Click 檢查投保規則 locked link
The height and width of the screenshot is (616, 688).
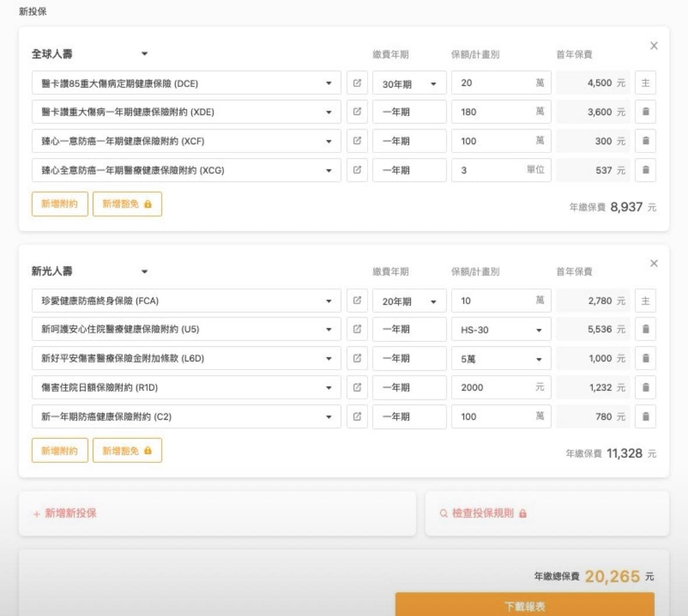point(483,513)
